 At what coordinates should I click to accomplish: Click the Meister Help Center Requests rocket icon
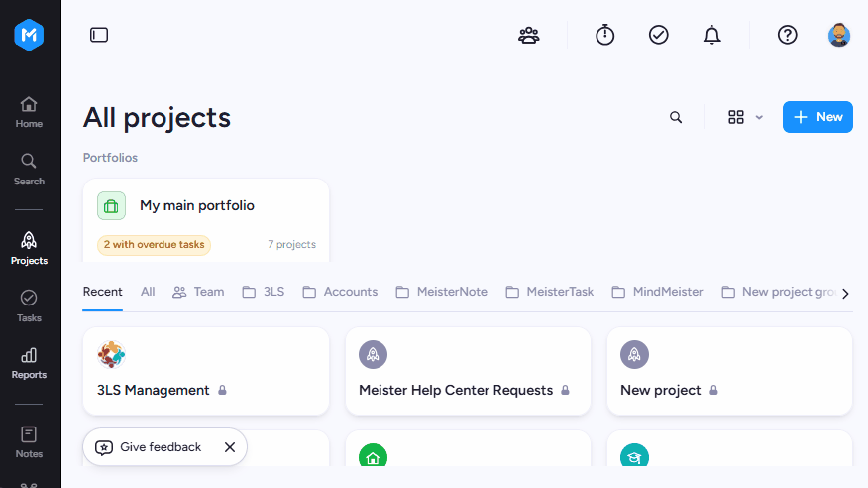click(373, 354)
